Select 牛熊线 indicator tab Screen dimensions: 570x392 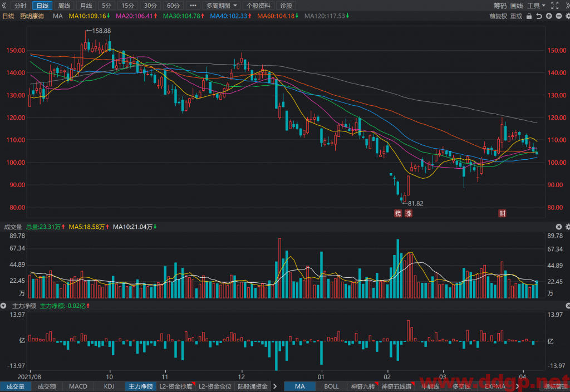click(x=430, y=386)
